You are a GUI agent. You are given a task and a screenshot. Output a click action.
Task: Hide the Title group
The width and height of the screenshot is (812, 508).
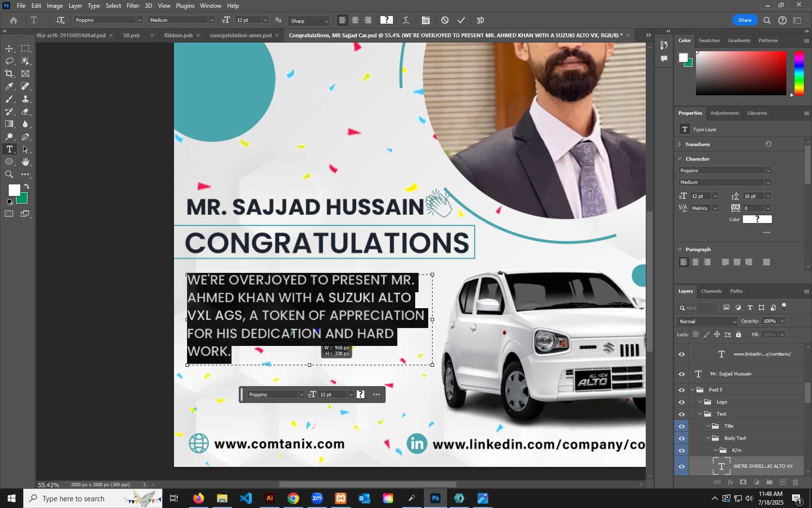pyautogui.click(x=681, y=426)
